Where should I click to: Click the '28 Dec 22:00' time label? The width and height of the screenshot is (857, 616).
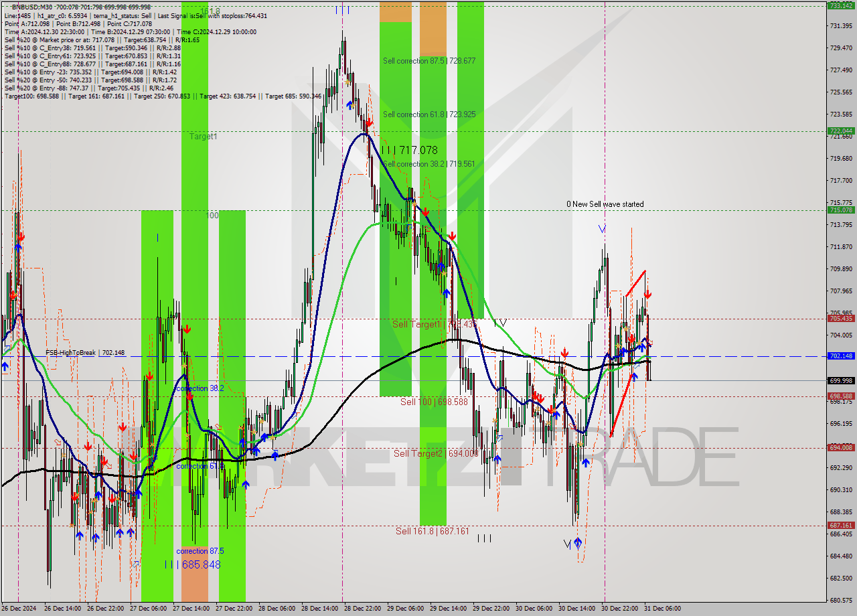364,609
